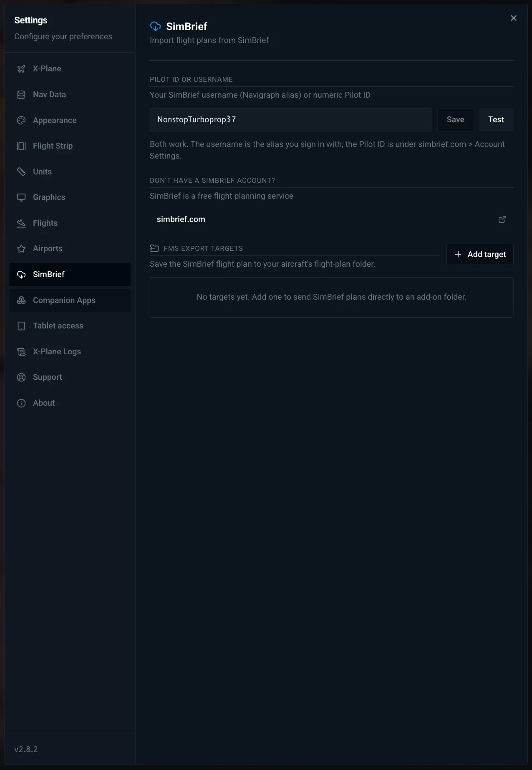Click the blue SimBrief cloud header icon
This screenshot has height=770, width=532.
coord(156,27)
